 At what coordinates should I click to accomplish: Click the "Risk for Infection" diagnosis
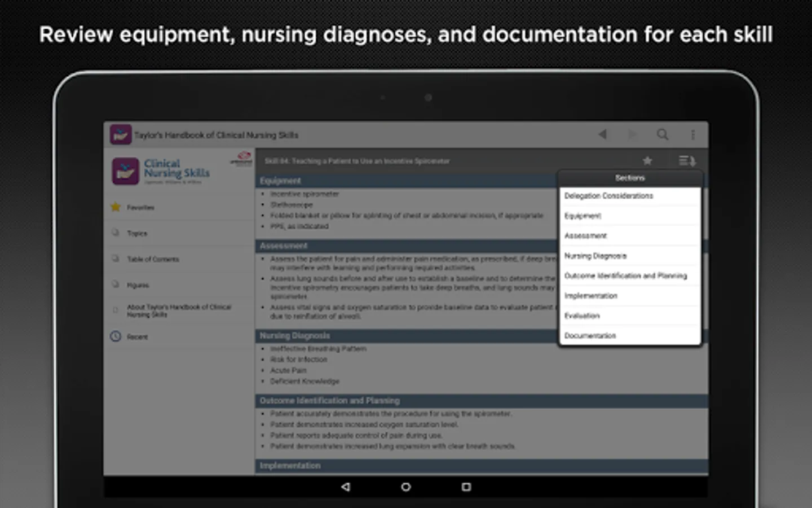pyautogui.click(x=298, y=359)
